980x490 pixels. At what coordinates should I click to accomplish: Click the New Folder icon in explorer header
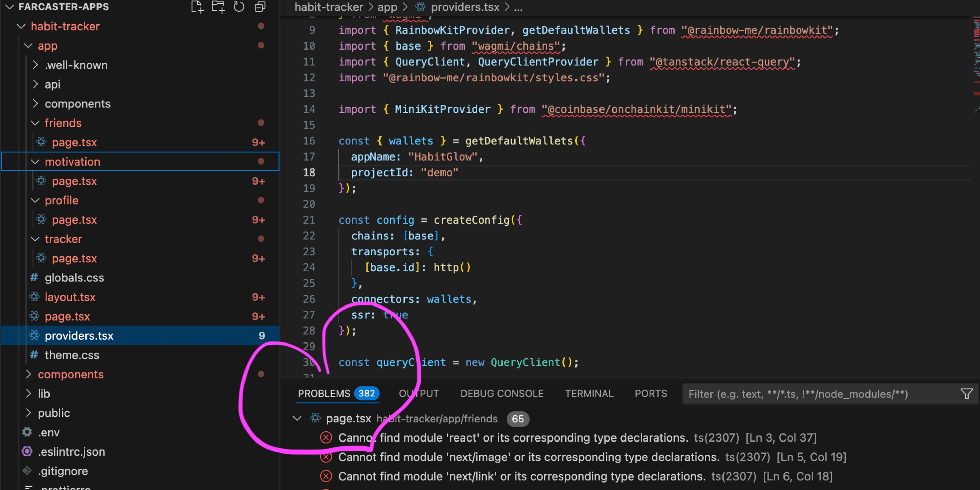(x=218, y=6)
